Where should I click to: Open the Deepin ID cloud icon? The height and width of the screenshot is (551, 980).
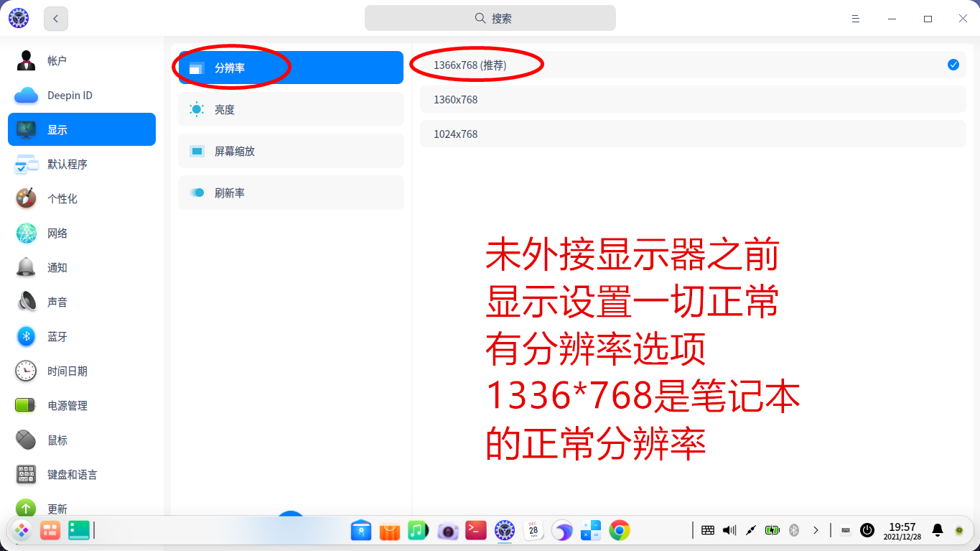click(x=26, y=96)
